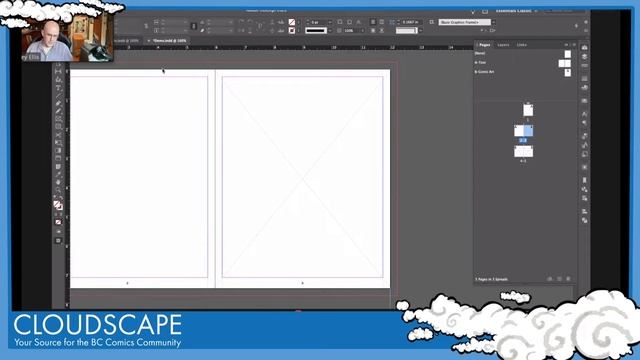Click stroke color swatch in control bar

(x=291, y=31)
